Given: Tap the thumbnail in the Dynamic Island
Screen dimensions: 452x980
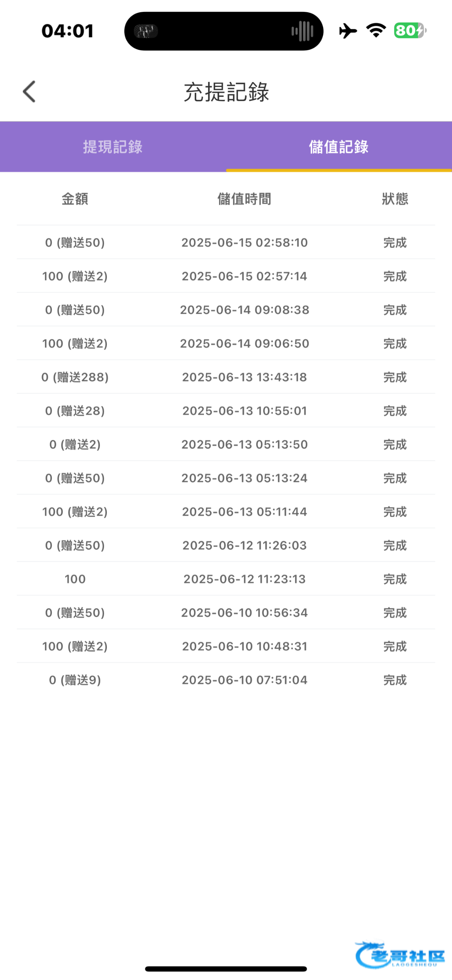Looking at the screenshot, I should 146,31.
